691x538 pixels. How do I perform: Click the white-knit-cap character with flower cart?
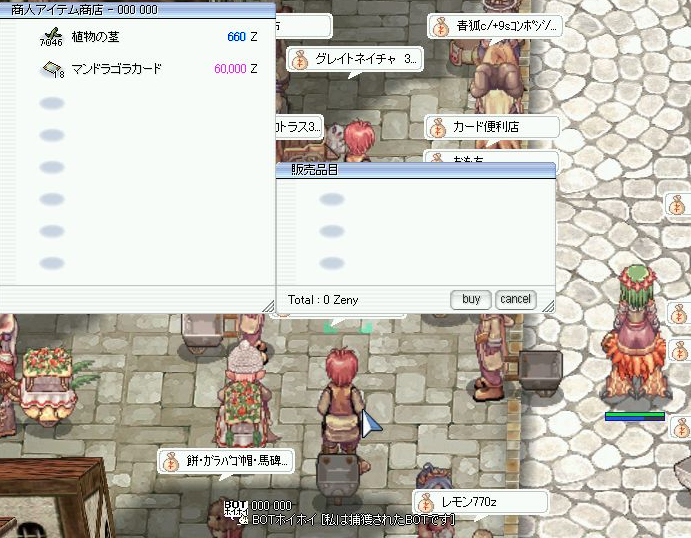click(x=242, y=394)
